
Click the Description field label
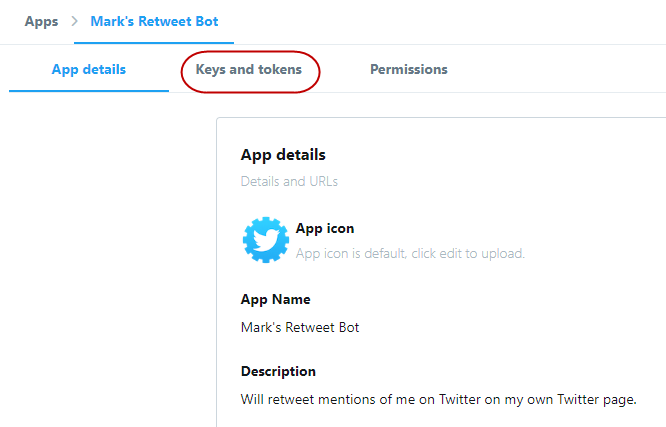[x=278, y=371]
